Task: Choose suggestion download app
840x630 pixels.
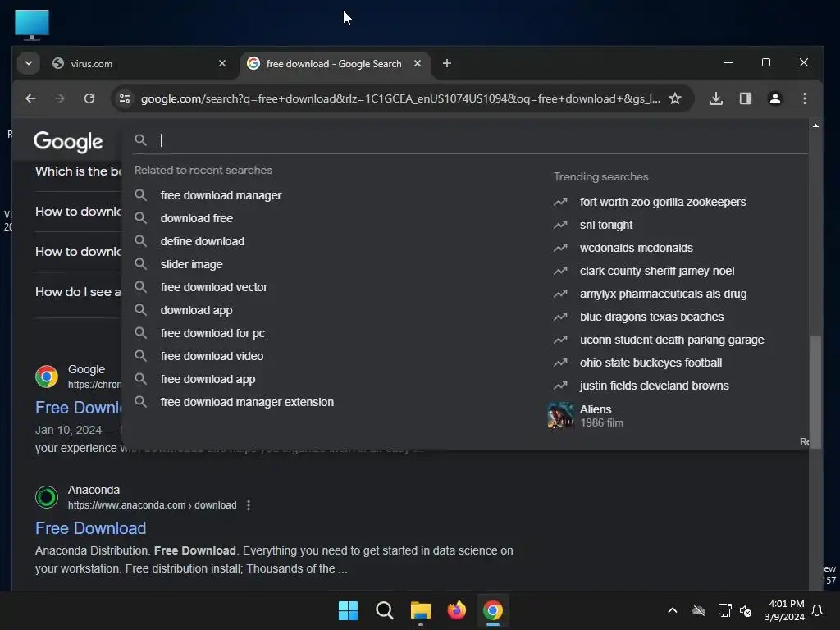Action: click(x=196, y=311)
